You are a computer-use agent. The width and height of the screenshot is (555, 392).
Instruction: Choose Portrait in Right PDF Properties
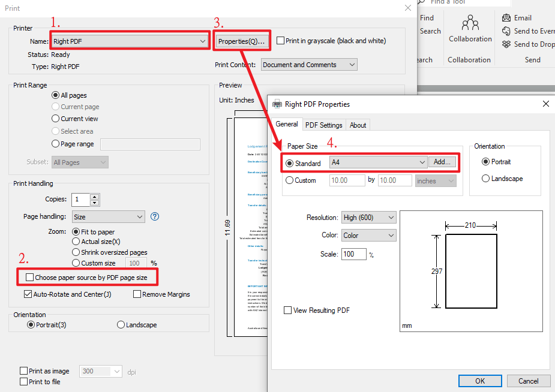tap(485, 162)
